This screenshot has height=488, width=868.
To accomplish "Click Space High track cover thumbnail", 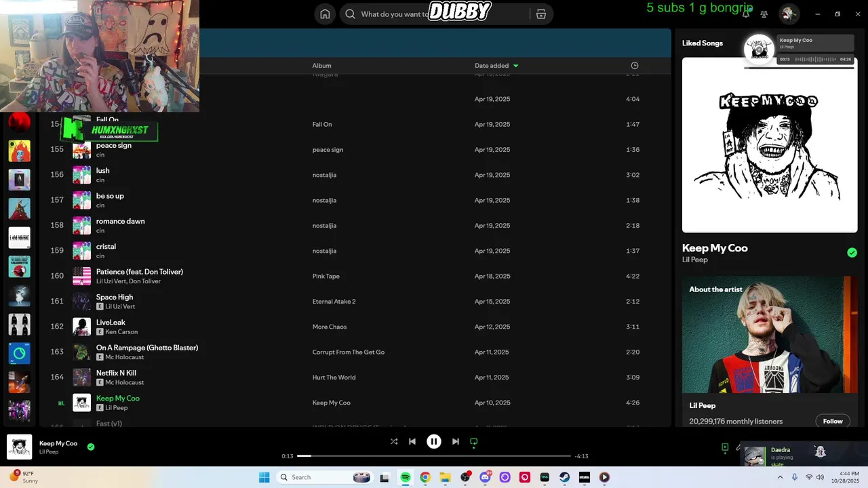I will [x=81, y=301].
